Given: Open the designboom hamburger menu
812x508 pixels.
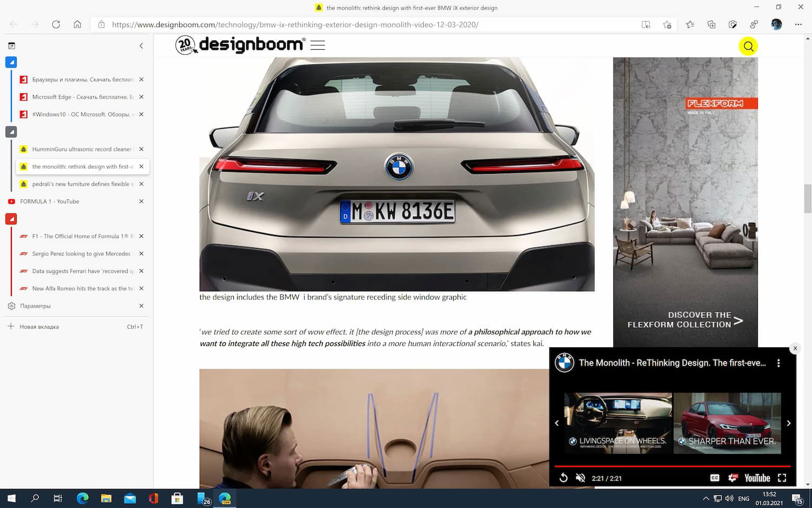Looking at the screenshot, I should click(318, 45).
